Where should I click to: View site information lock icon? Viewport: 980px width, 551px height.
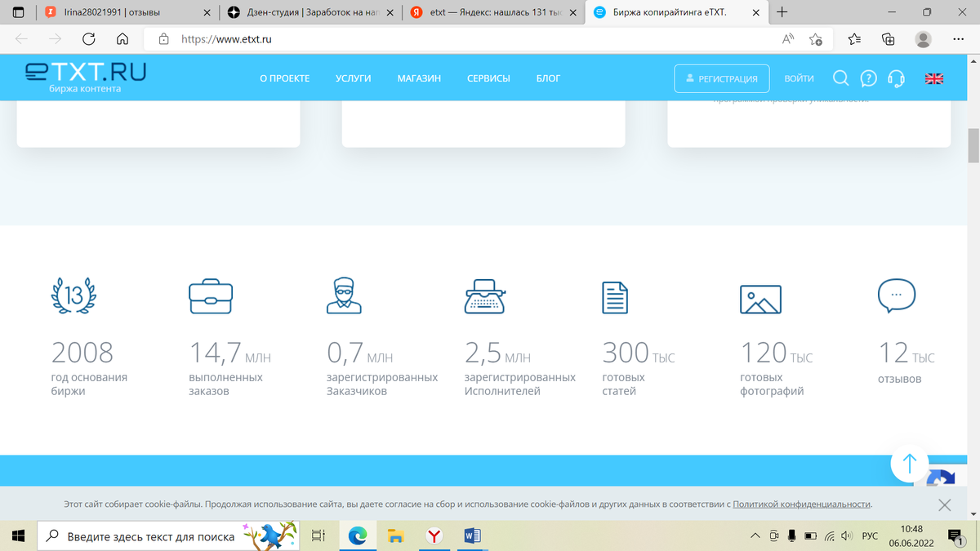tap(163, 38)
